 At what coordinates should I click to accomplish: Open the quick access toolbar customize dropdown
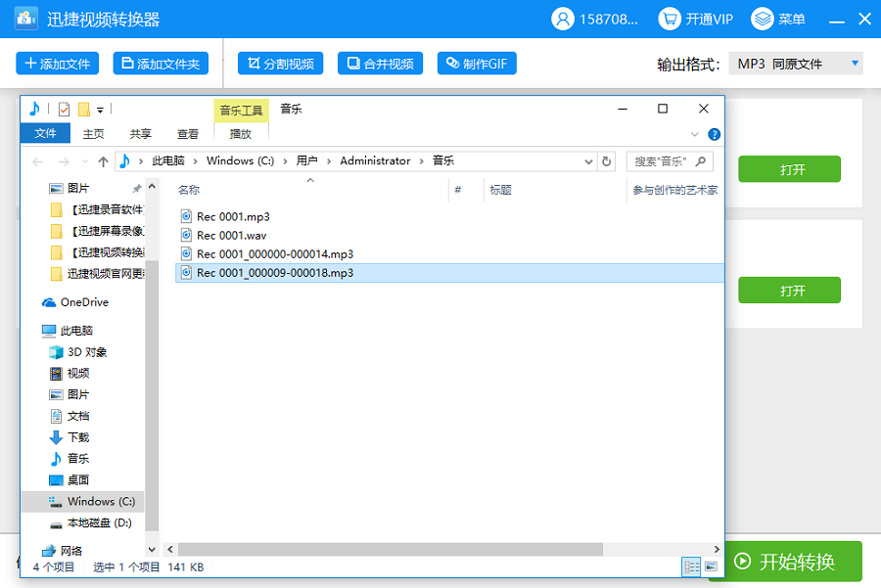(100, 111)
